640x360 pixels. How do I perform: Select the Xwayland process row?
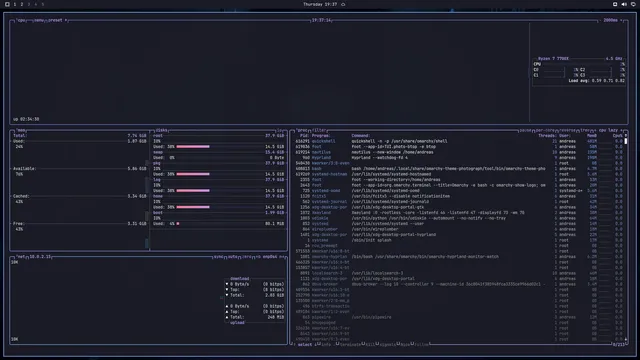[x=459, y=213]
